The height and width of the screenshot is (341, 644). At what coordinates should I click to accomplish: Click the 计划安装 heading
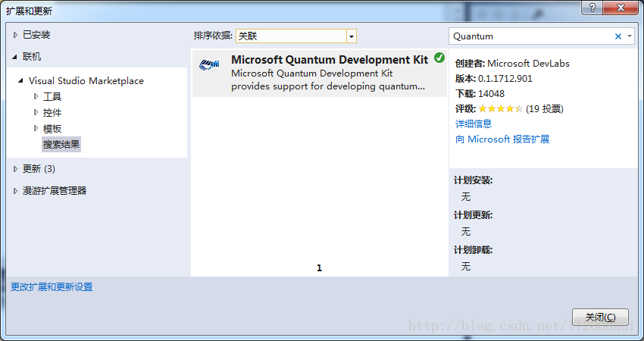(x=473, y=180)
